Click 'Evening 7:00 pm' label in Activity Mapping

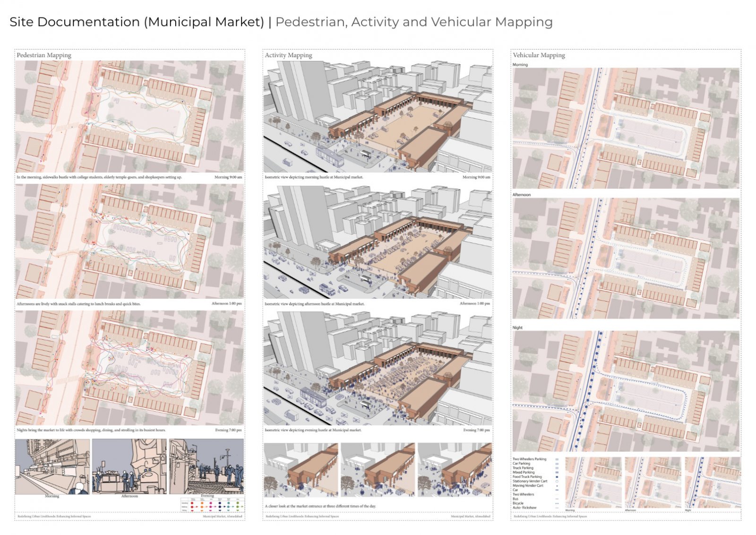pos(476,430)
